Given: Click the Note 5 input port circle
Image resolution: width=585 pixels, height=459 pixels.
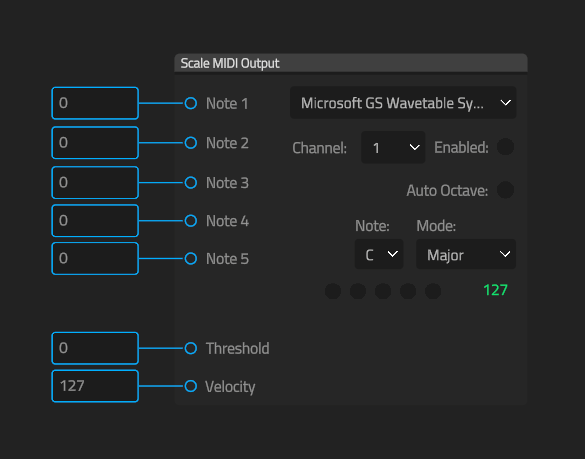Looking at the screenshot, I should click(x=191, y=259).
